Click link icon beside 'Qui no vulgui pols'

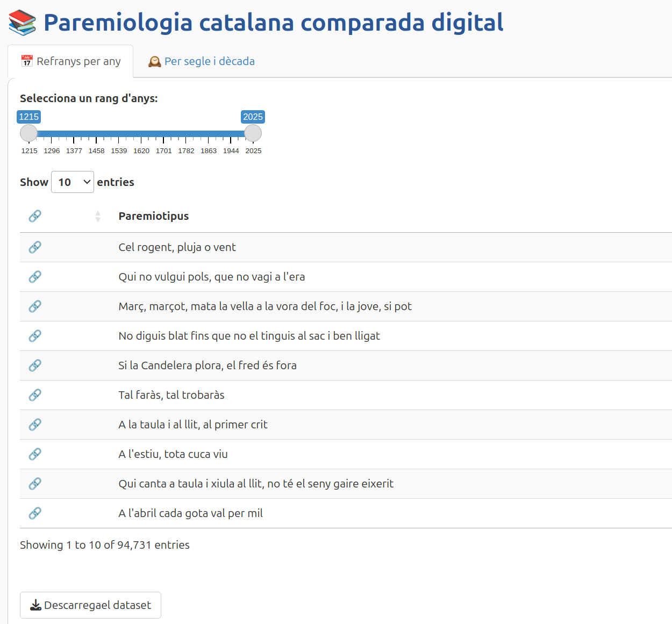point(35,277)
